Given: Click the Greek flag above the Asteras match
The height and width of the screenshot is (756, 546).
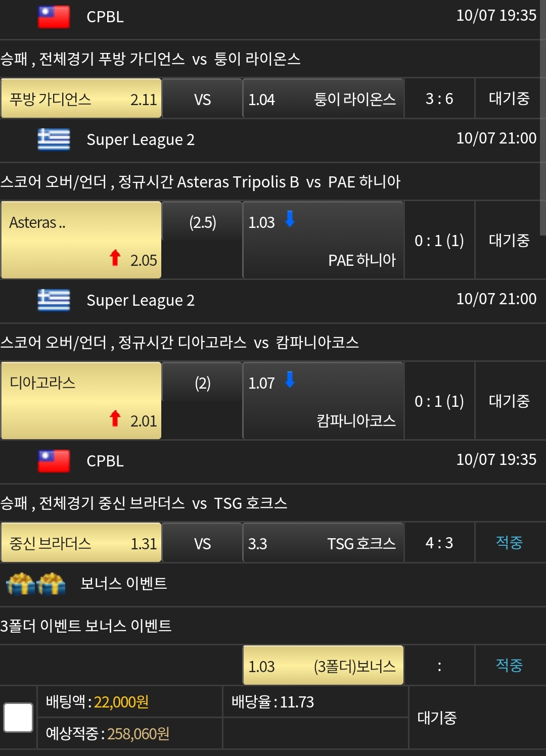Looking at the screenshot, I should (x=54, y=139).
